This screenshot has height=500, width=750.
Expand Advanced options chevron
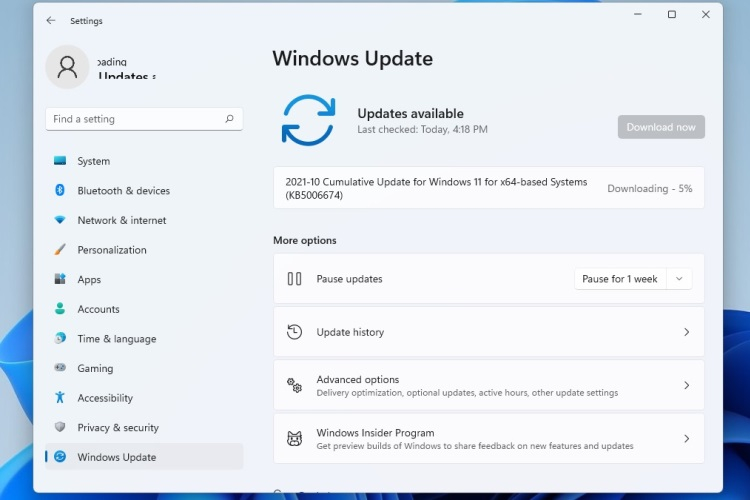[686, 385]
